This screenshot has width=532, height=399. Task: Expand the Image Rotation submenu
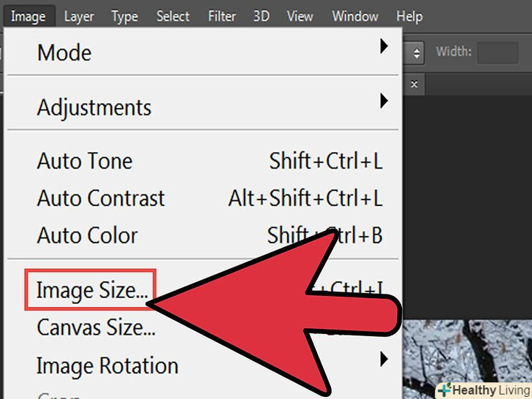click(107, 365)
